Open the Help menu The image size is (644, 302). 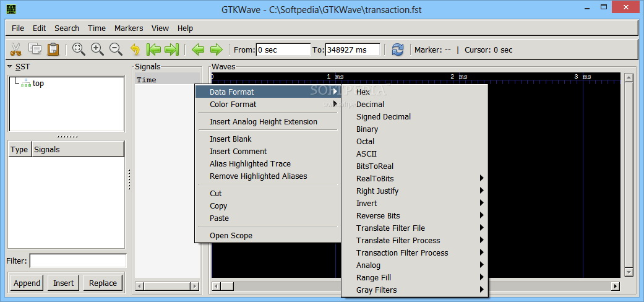click(x=185, y=28)
